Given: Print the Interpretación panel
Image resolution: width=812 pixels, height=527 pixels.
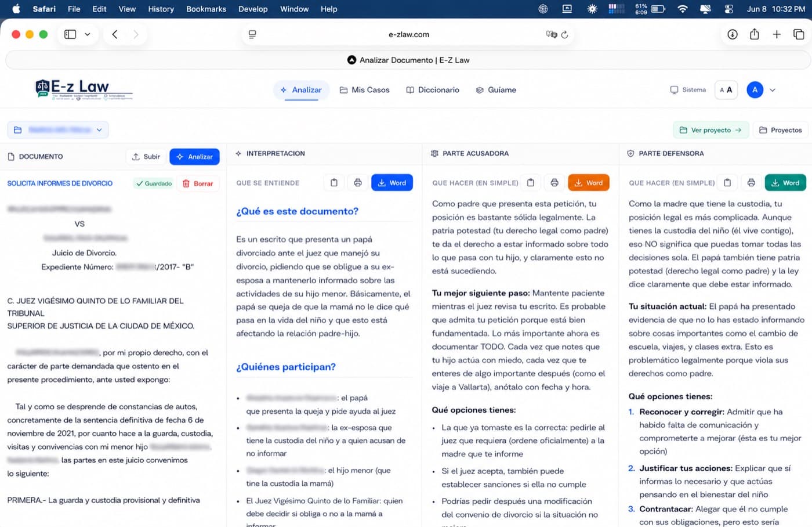Looking at the screenshot, I should (x=358, y=183).
